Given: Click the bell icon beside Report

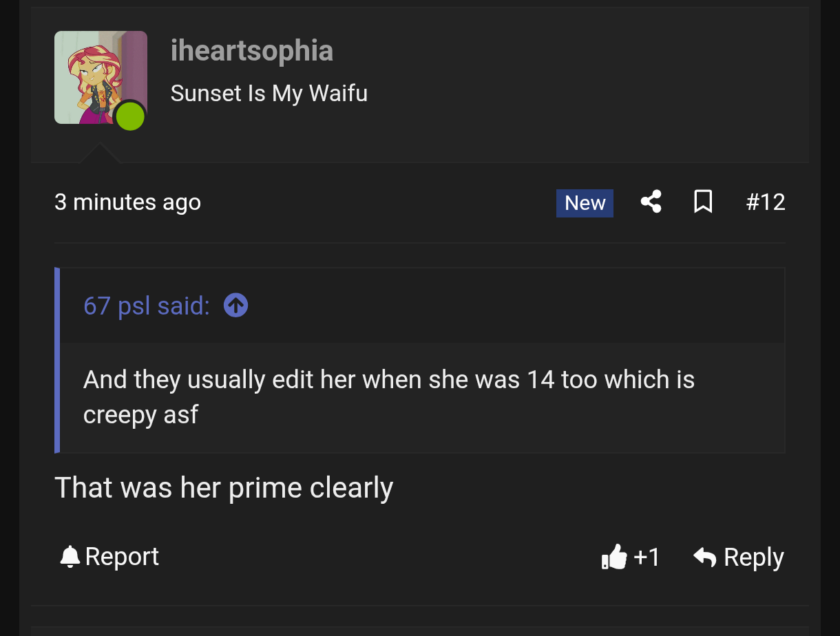Looking at the screenshot, I should pos(70,556).
